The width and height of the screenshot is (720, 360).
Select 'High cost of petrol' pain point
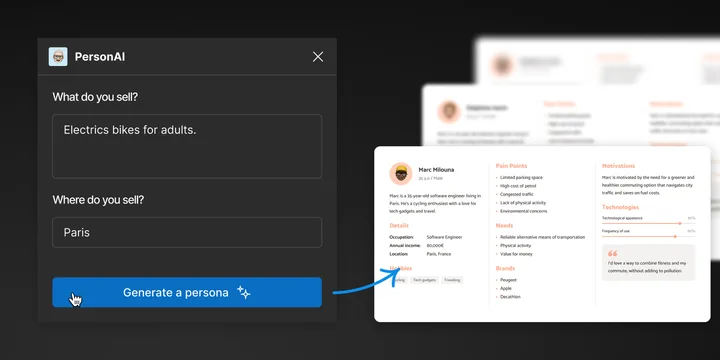click(518, 186)
